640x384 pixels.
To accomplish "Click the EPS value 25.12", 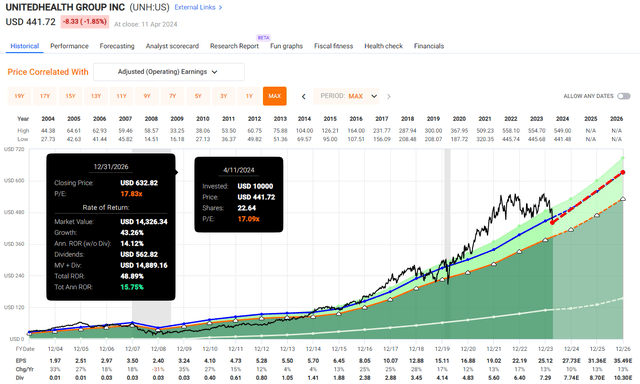I will click(545, 361).
